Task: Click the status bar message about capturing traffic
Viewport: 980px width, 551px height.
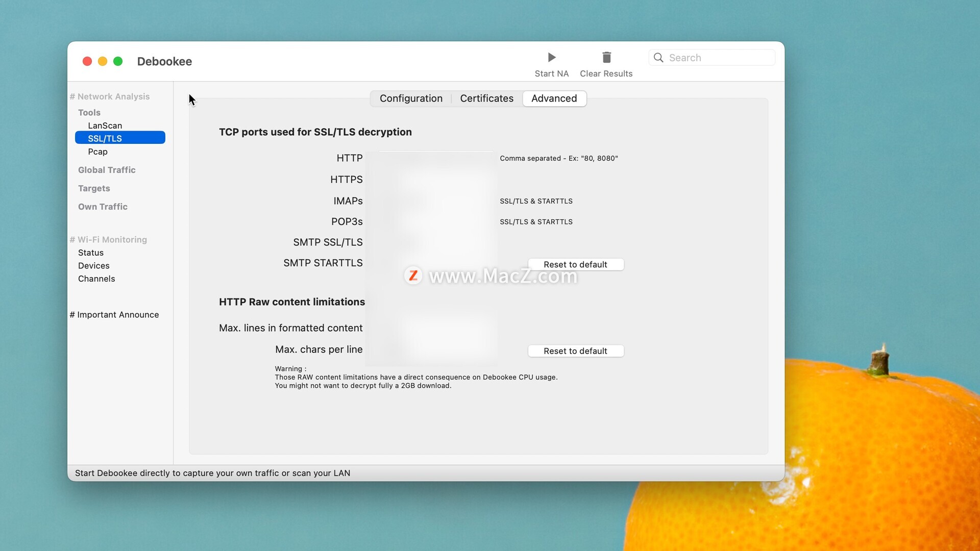Action: tap(212, 473)
